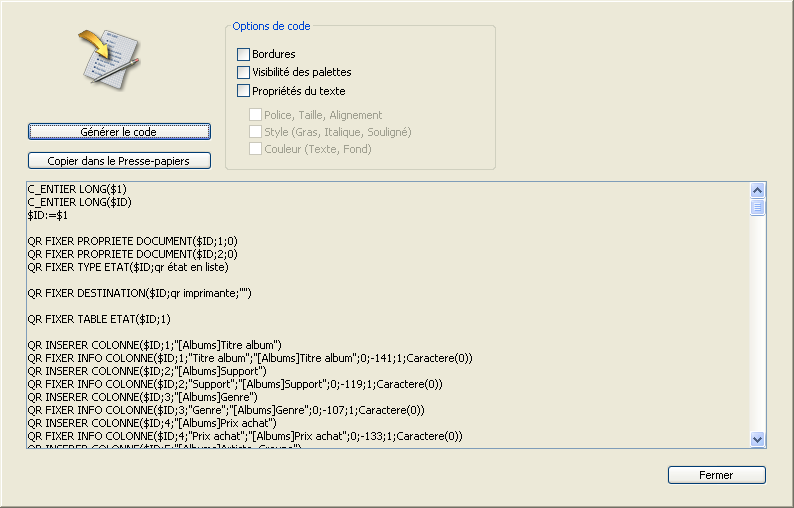The width and height of the screenshot is (794, 508).
Task: Check the Propriétés du texte box
Action: [243, 91]
